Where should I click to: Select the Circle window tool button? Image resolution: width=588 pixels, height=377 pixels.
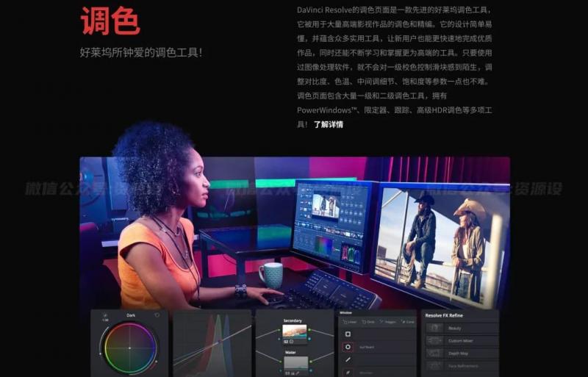pyautogui.click(x=370, y=322)
